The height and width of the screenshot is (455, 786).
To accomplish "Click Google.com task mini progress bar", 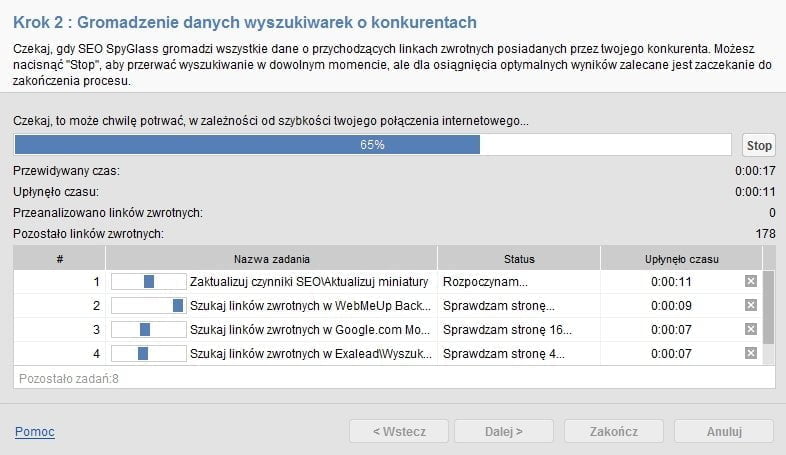I will 148,329.
